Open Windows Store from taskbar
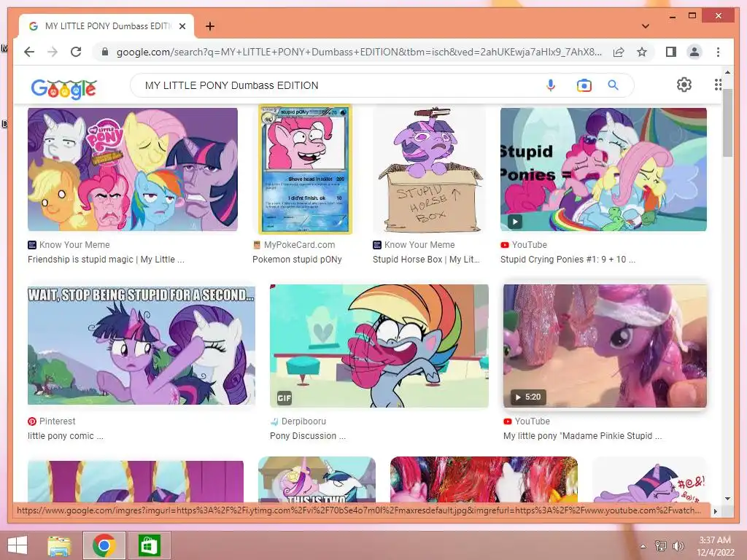Viewport: 747px width, 560px height. 149,545
